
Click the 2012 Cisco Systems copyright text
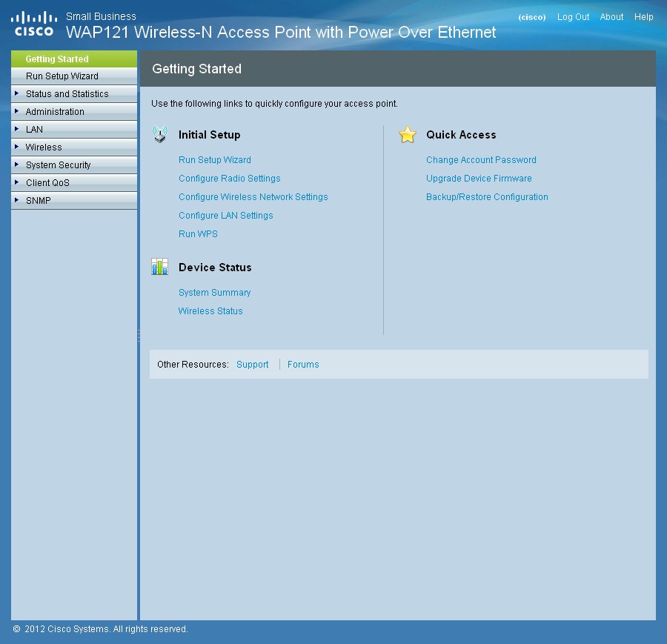[100, 629]
